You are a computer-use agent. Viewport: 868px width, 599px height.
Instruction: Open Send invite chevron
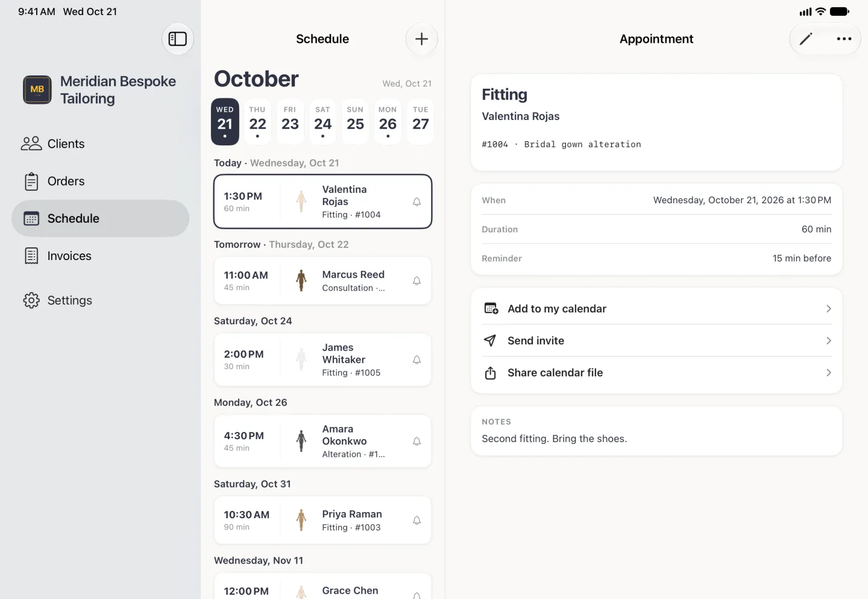[829, 341]
